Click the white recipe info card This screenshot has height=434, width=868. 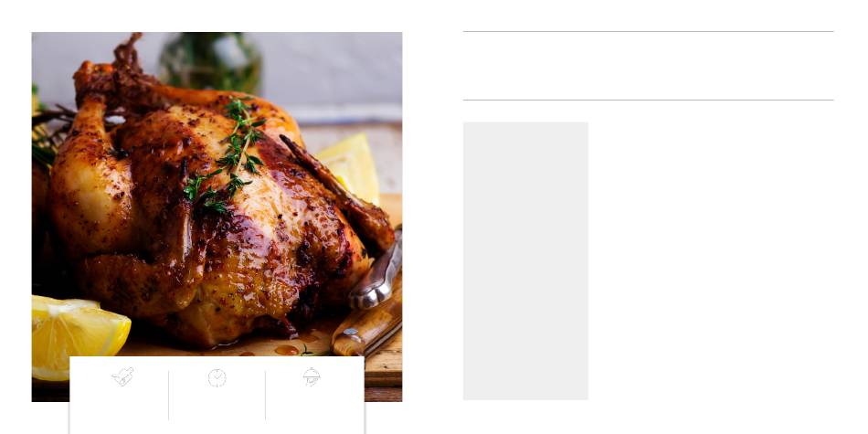[x=217, y=396]
